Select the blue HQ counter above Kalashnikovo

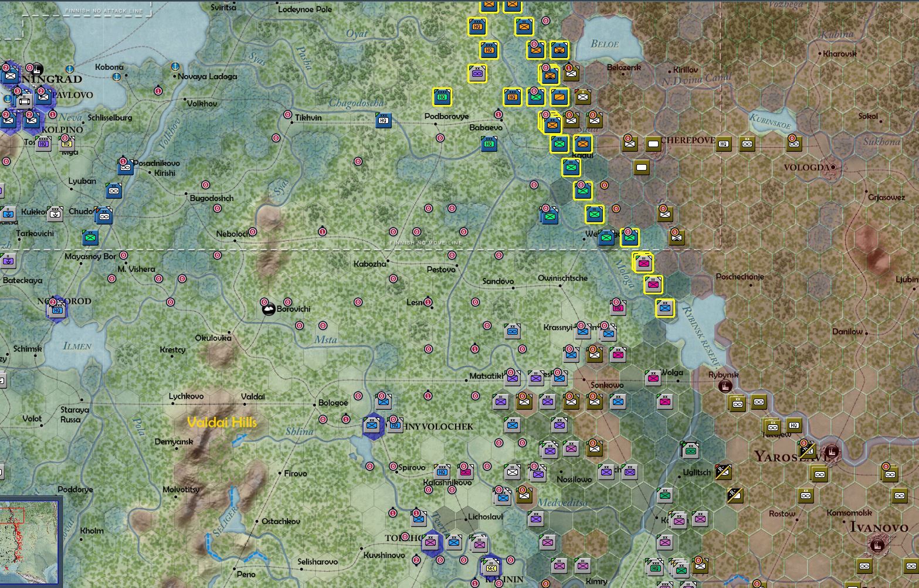(442, 472)
